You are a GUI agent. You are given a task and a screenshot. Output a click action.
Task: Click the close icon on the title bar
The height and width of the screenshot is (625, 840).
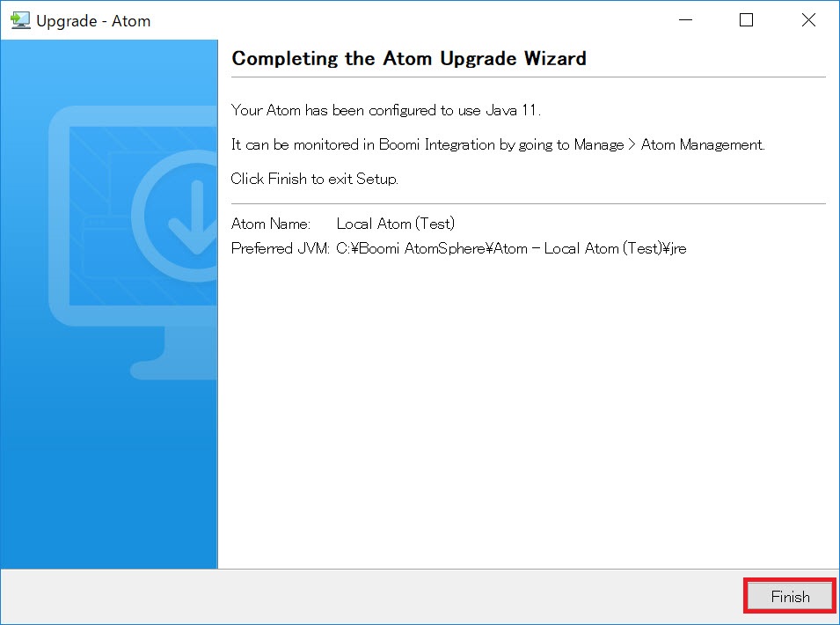[x=808, y=19]
